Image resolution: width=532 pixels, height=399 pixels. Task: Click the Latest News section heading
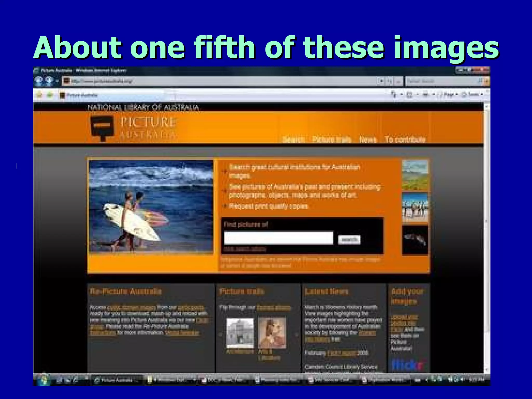(327, 291)
